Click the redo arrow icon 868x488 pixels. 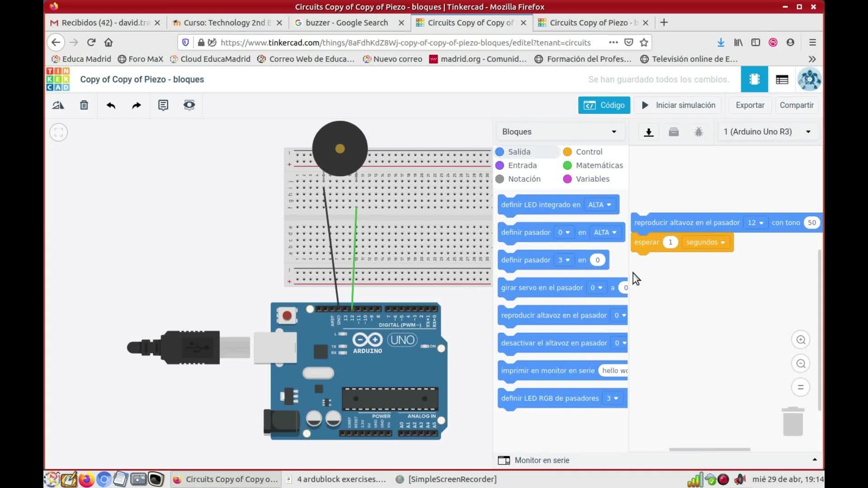click(x=136, y=105)
